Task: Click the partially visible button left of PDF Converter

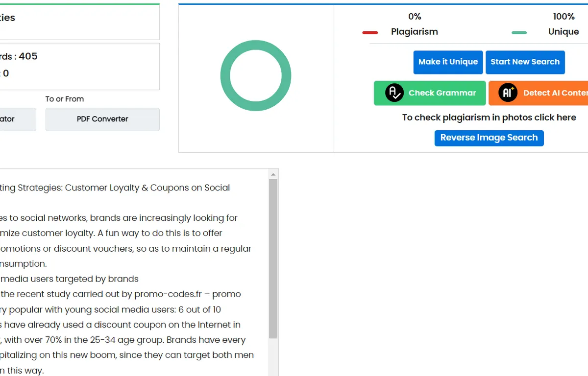Action: click(x=17, y=119)
